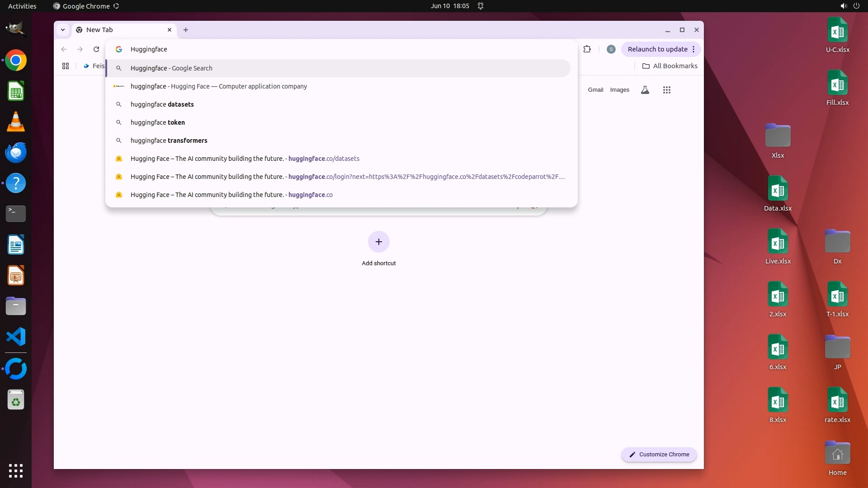
Task: Click the Extensions puzzle icon in toolbar
Action: point(587,49)
